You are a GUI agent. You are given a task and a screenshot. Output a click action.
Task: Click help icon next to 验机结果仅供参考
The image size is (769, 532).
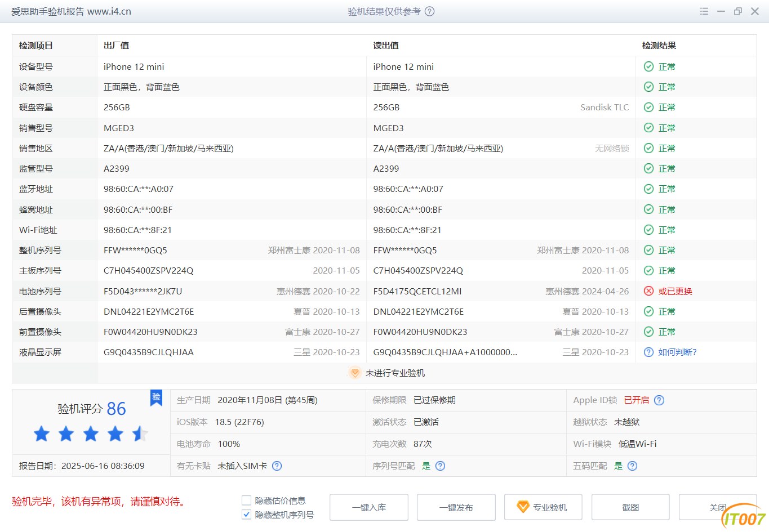[x=429, y=11]
